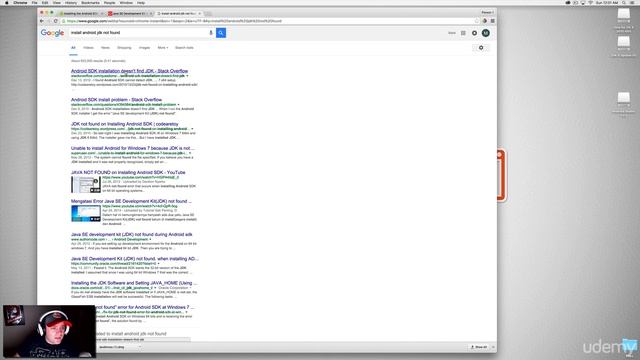Open the Bookmarks menu
The height and width of the screenshot is (360, 640).
pyautogui.click(x=90, y=2)
